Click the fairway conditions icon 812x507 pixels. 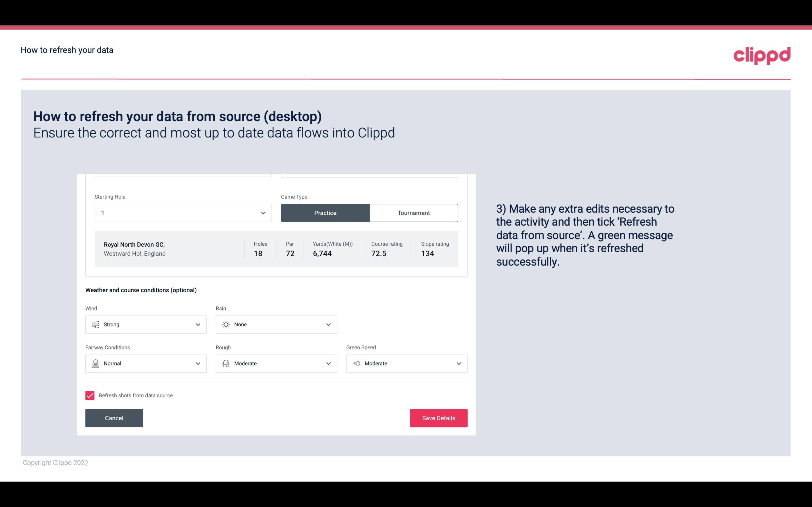[x=95, y=363]
